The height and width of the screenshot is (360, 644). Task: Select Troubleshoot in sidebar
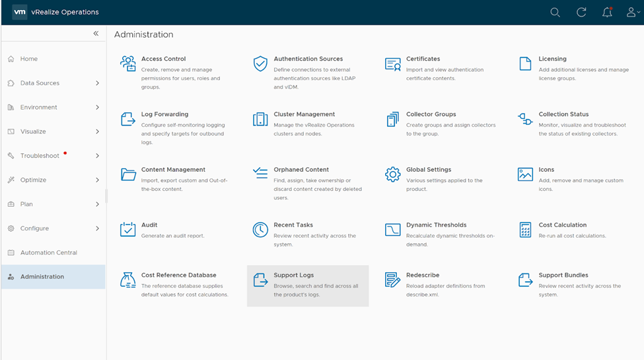tap(54, 156)
